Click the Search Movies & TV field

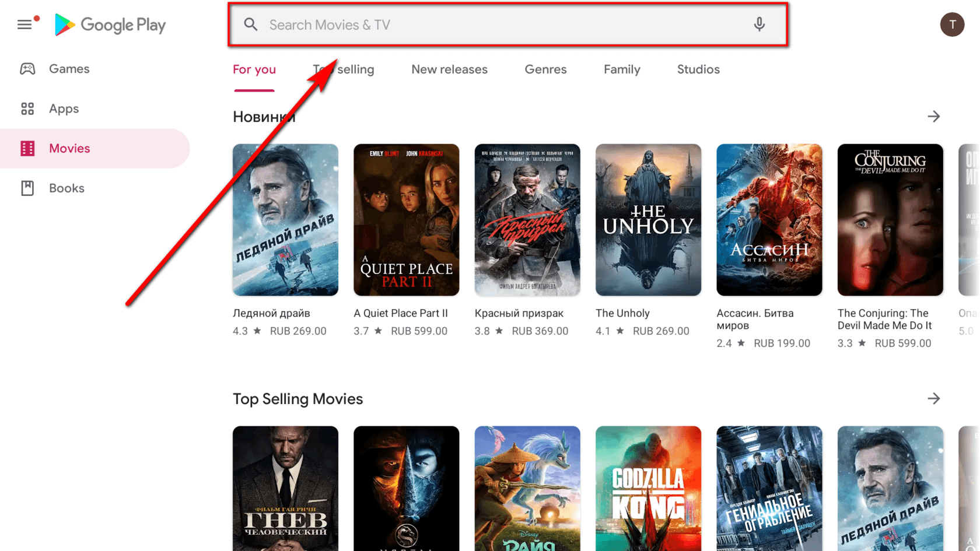coord(502,24)
